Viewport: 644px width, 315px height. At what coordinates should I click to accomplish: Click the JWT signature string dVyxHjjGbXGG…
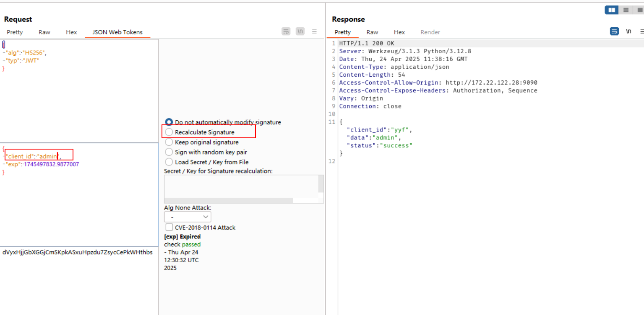click(x=78, y=252)
